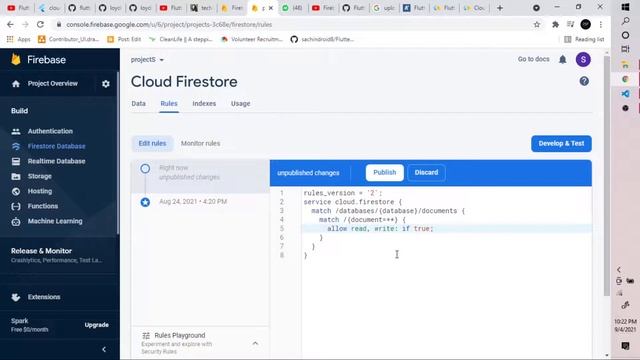640x360 pixels.
Task: Open the Volunteer Recruitm... bookmark
Action: click(x=252, y=39)
